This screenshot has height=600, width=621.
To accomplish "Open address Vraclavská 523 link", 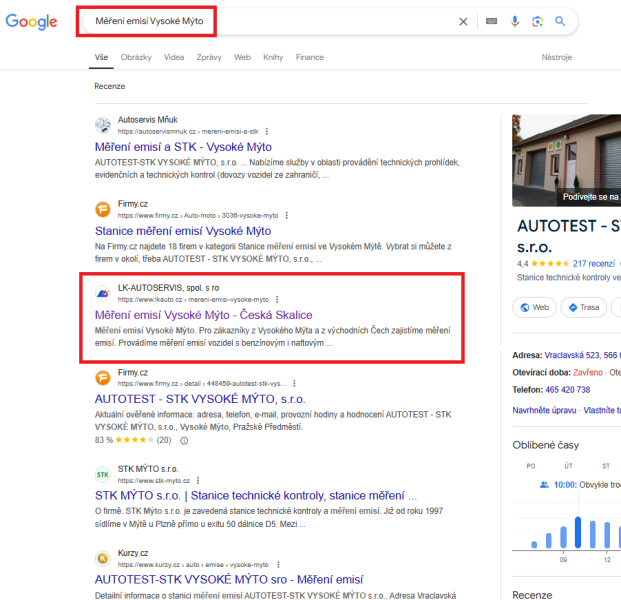I will (x=582, y=355).
